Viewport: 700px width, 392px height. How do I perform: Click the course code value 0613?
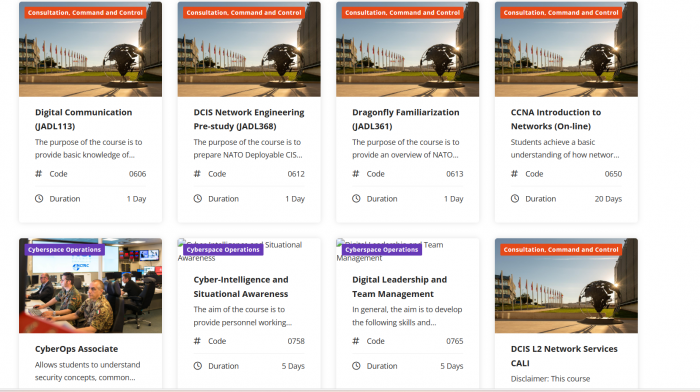click(x=454, y=174)
